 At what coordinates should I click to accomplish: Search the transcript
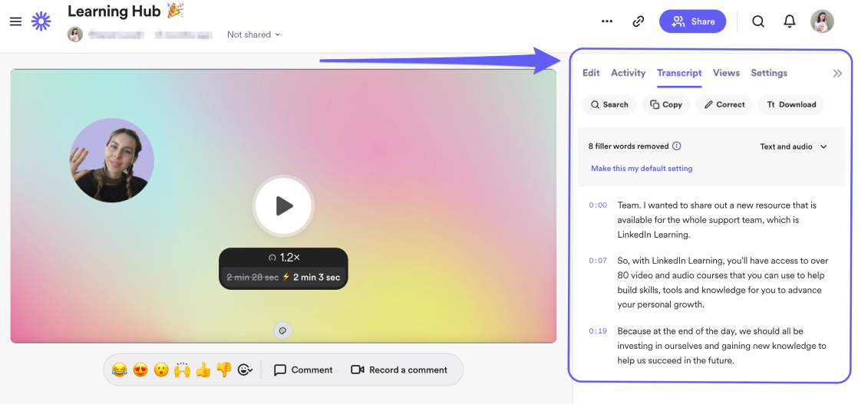pos(609,104)
